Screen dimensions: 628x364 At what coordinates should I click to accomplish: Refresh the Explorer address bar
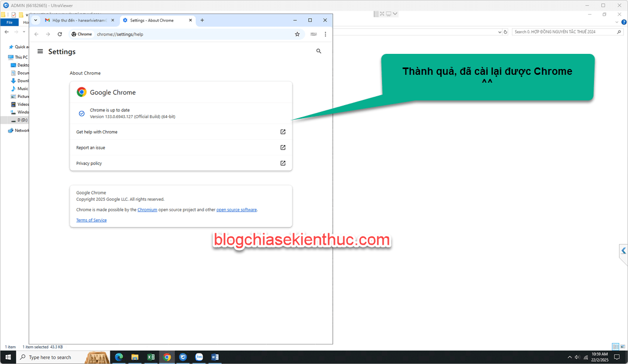click(505, 32)
